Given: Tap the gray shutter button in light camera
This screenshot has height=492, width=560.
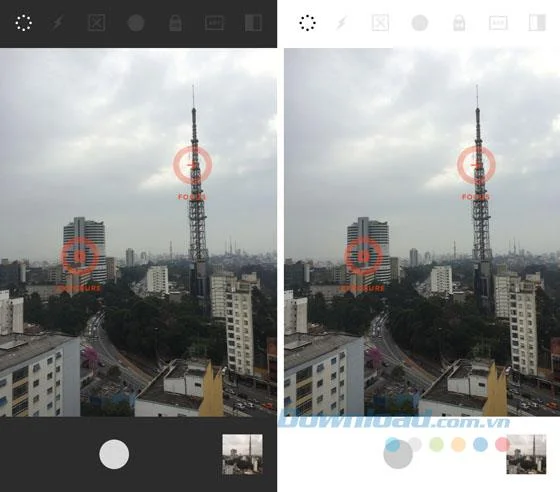Looking at the screenshot, I should click(398, 454).
